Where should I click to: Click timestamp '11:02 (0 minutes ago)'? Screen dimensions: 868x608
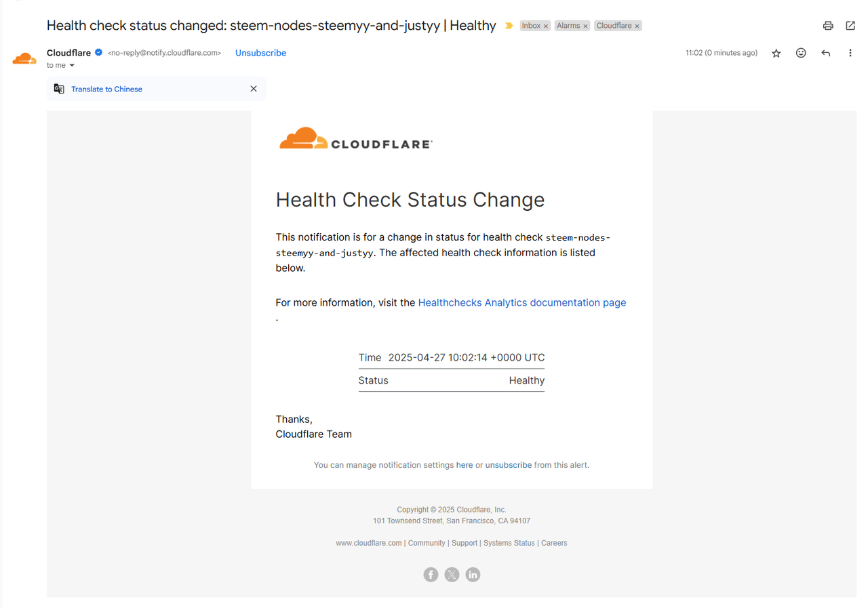pyautogui.click(x=722, y=53)
